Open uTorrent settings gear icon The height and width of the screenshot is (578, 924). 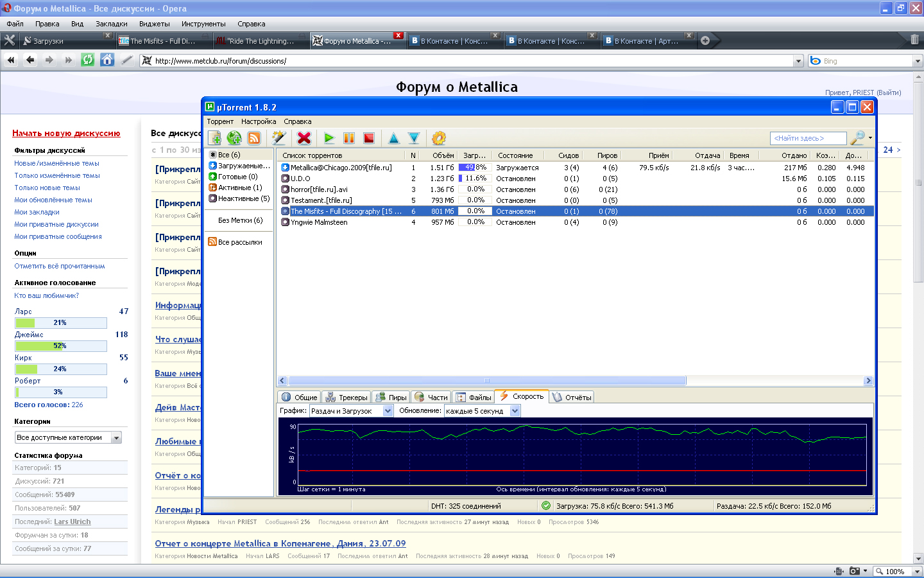click(439, 138)
